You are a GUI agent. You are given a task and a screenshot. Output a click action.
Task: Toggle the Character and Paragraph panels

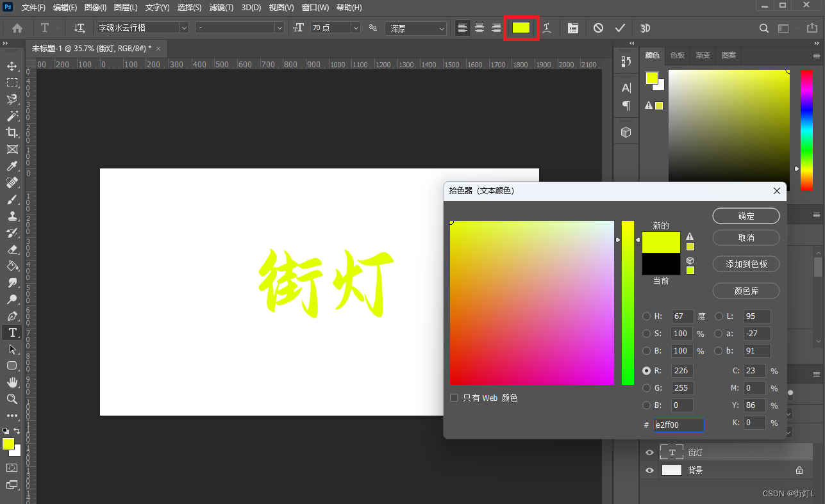[573, 28]
